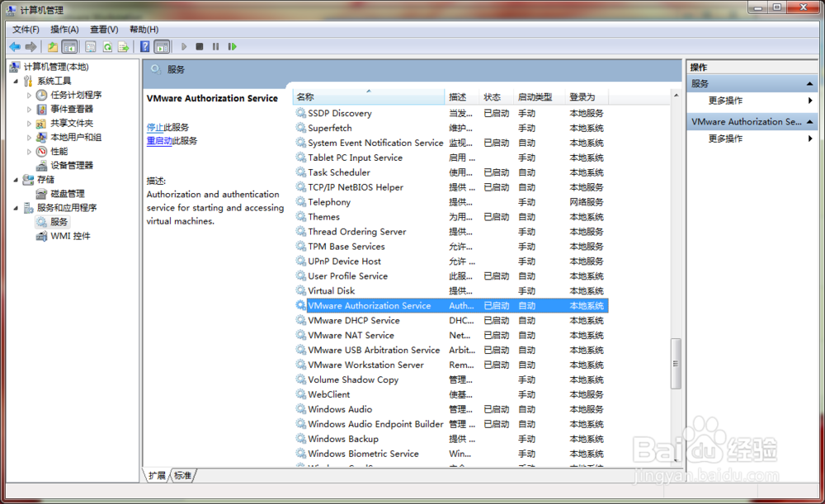Image resolution: width=825 pixels, height=504 pixels.
Task: Expand the 本地用户和组 node arrow
Action: pyautogui.click(x=29, y=137)
